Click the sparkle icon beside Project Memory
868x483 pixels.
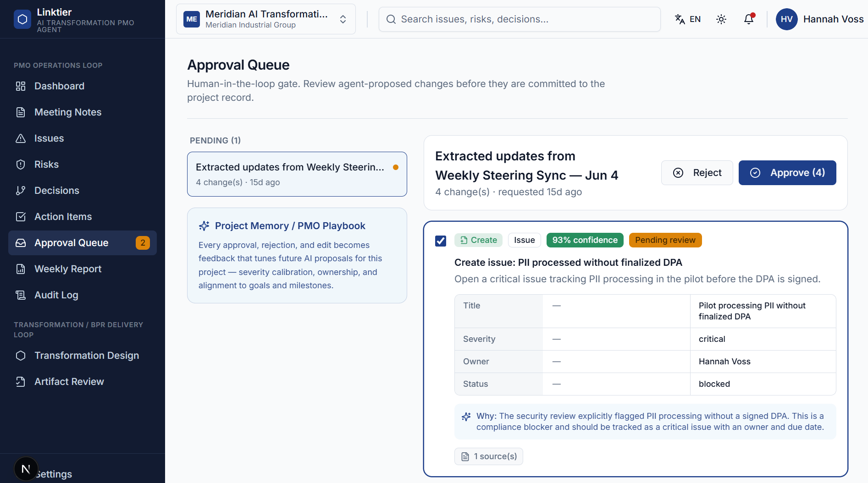[204, 226]
